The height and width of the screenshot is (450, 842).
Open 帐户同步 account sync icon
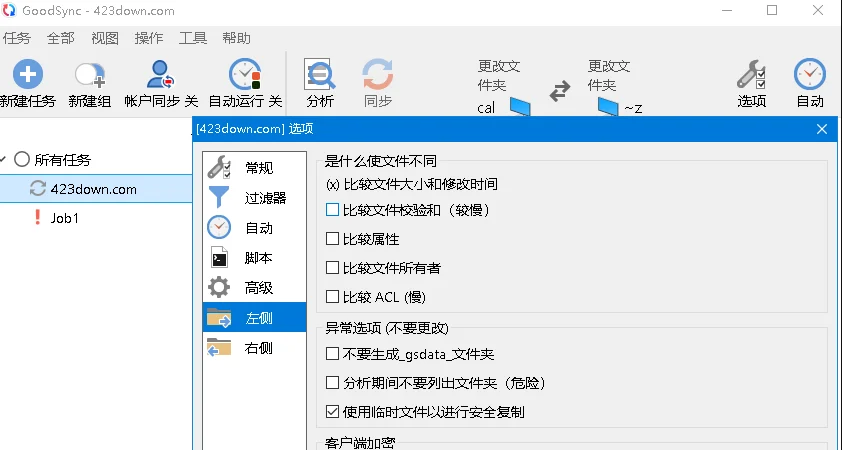click(160, 75)
